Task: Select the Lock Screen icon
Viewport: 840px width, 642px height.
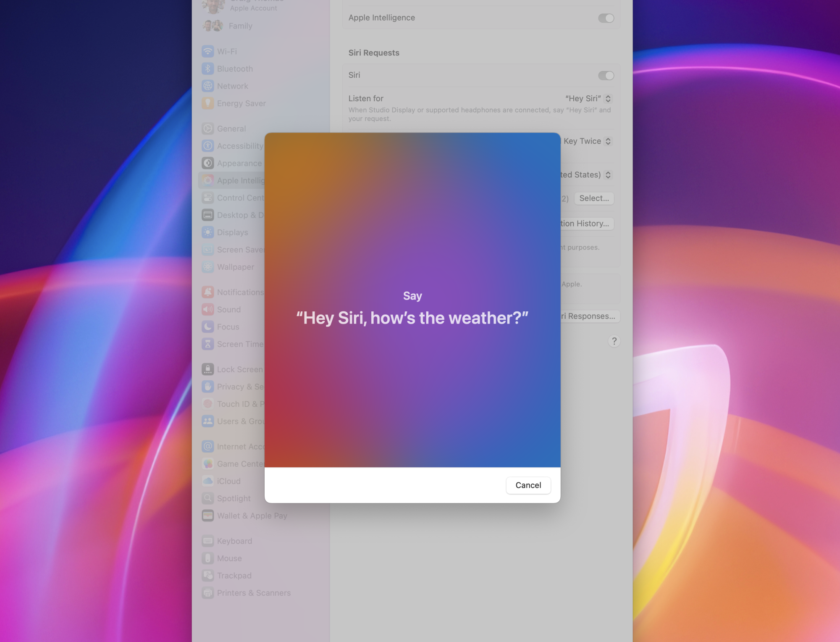Action: (x=208, y=369)
